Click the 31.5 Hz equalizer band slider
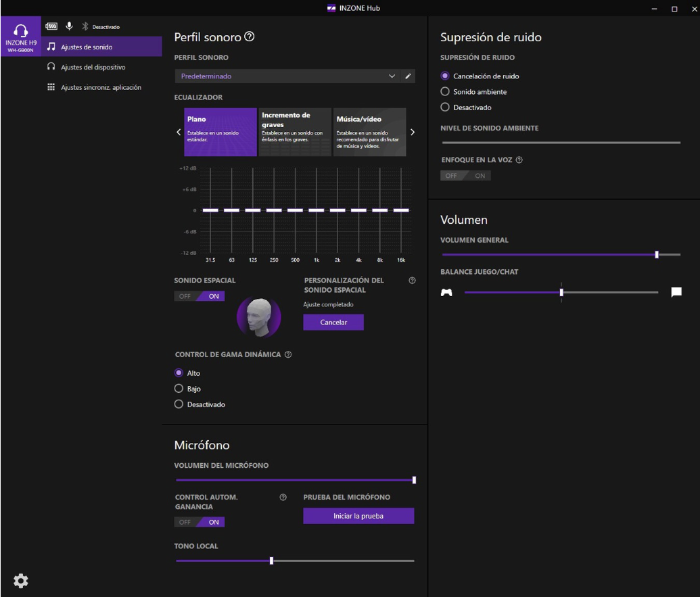Viewport: 700px width, 597px height. (210, 210)
